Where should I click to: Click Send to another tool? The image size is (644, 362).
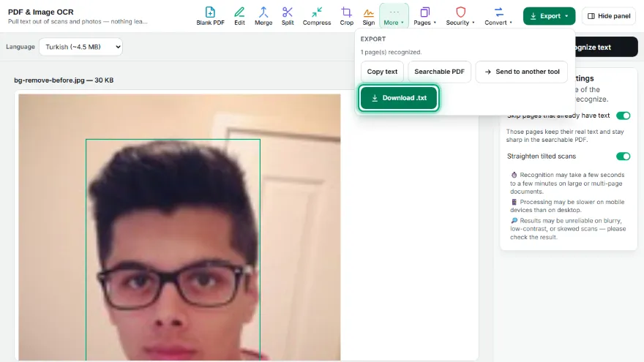(522, 72)
